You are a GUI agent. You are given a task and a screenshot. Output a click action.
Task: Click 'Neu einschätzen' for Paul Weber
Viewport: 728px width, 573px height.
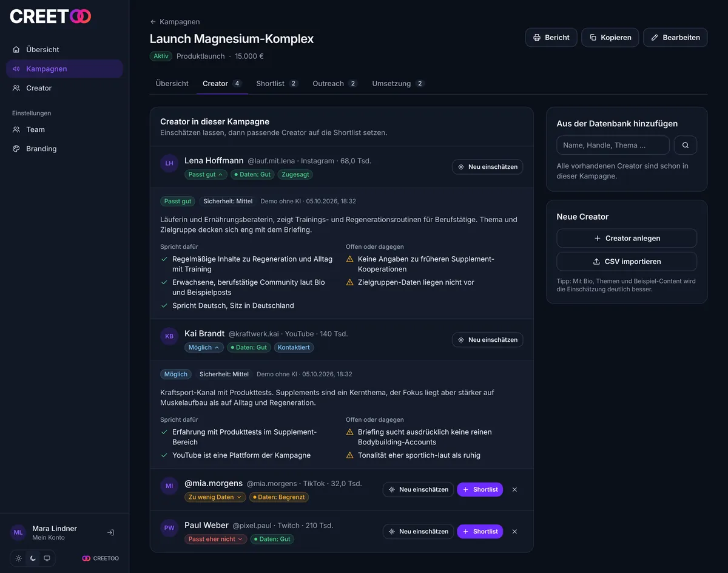pos(418,531)
